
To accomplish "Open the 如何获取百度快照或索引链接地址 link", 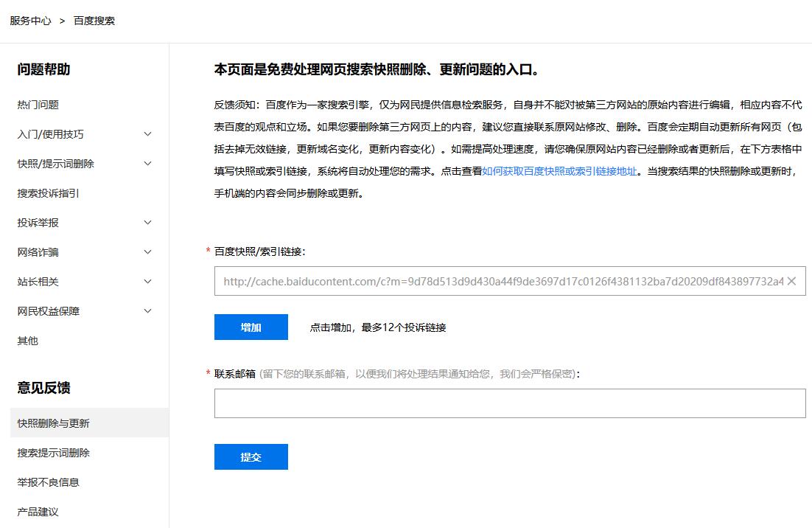I will [559, 171].
